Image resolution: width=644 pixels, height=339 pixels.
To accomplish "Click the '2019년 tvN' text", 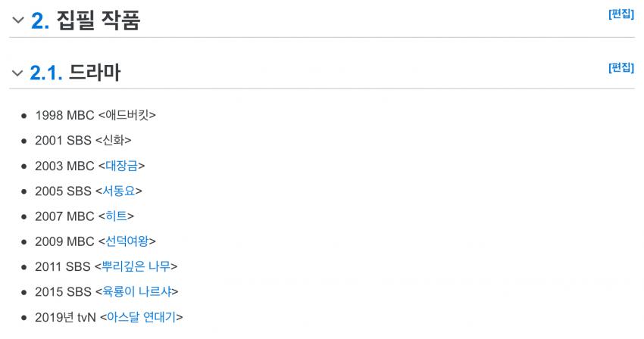I will [x=65, y=317].
